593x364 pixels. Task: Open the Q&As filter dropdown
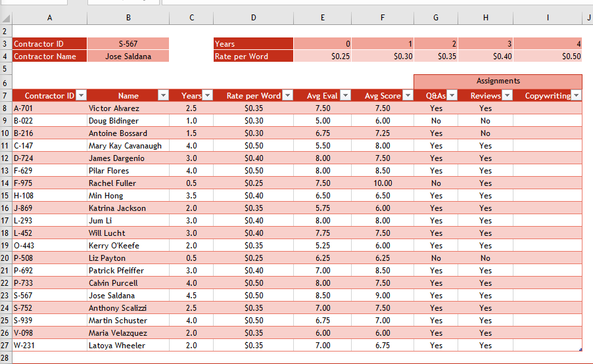(452, 95)
